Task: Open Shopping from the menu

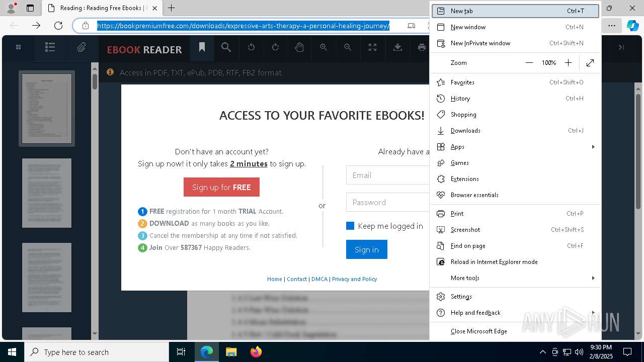Action: pos(516,115)
